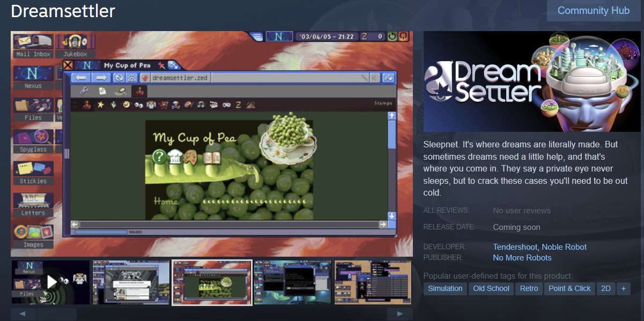644x321 pixels.
Task: Launch the Nexus desktop icon
Action: pos(33,78)
